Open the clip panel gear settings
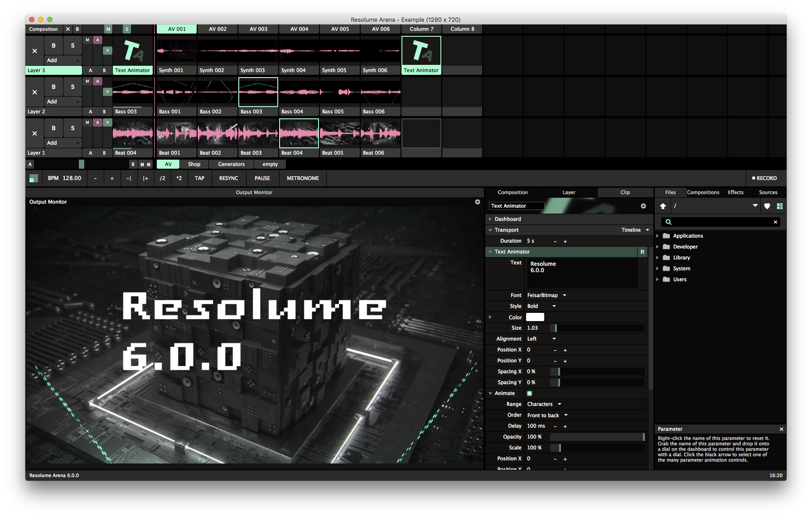 point(643,206)
